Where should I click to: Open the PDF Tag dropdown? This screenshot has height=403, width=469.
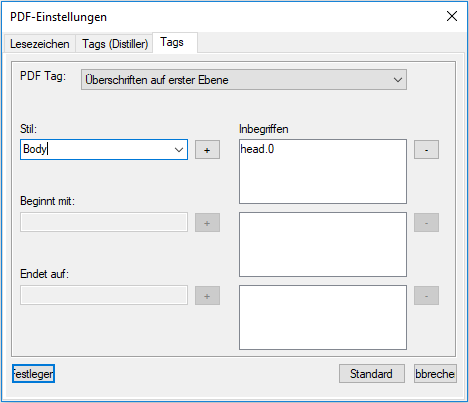pos(244,80)
